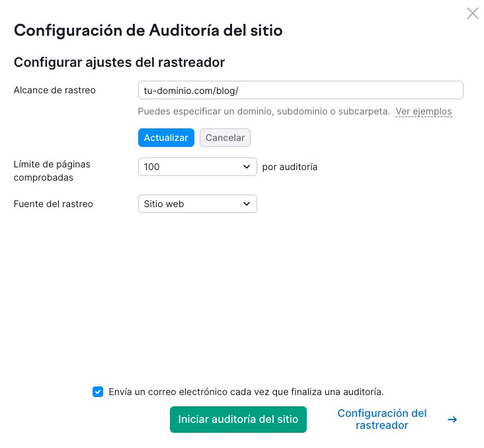This screenshot has height=448, width=484.
Task: Click the Cancelar button
Action: tap(225, 138)
